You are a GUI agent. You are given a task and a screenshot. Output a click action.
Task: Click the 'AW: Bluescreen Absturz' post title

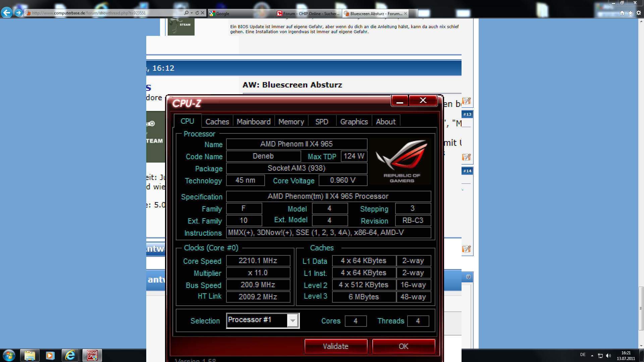point(292,85)
